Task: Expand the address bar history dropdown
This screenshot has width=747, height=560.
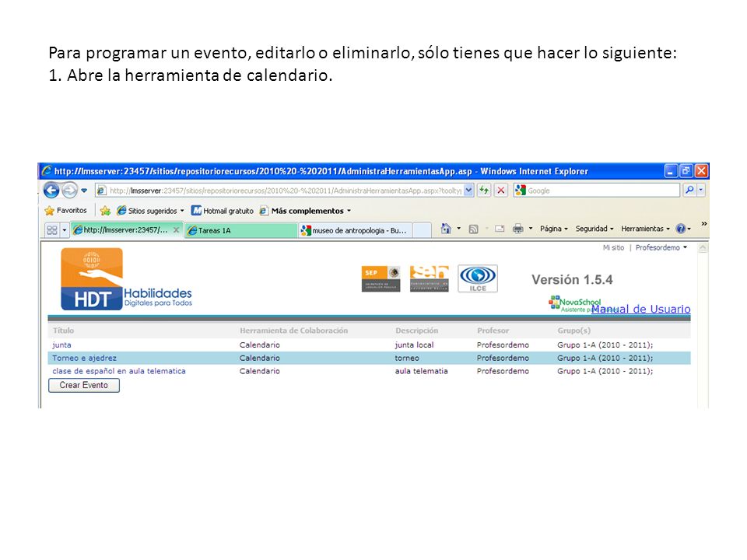Action: [468, 191]
